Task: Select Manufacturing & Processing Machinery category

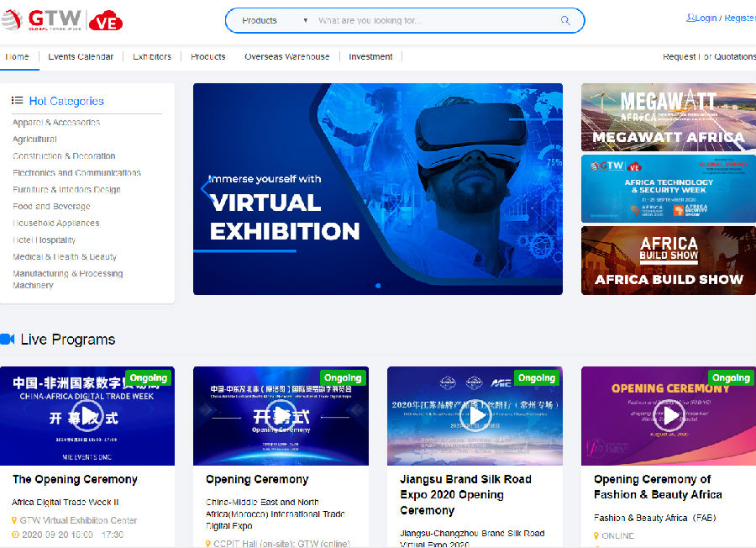Action: [x=67, y=279]
